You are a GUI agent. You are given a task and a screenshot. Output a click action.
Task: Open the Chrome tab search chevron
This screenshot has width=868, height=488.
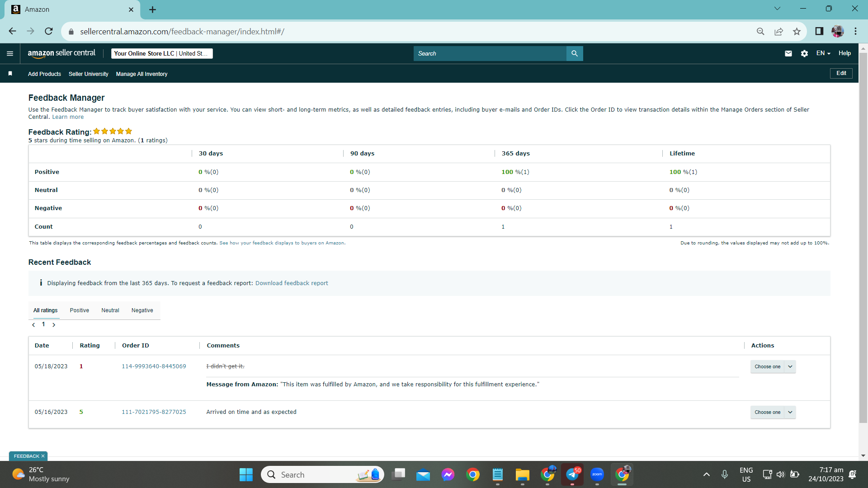(777, 9)
